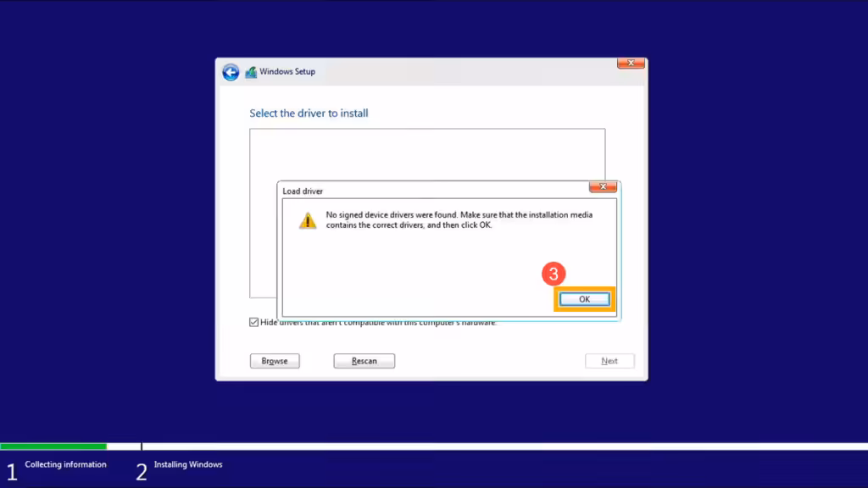Click the 'Select the driver to install' heading
The width and height of the screenshot is (868, 488).
(309, 113)
